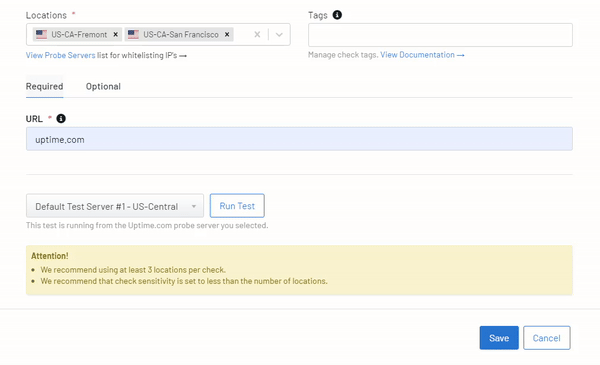The width and height of the screenshot is (600, 365).
Task: Switch to the Optional tab
Action: [x=103, y=86]
